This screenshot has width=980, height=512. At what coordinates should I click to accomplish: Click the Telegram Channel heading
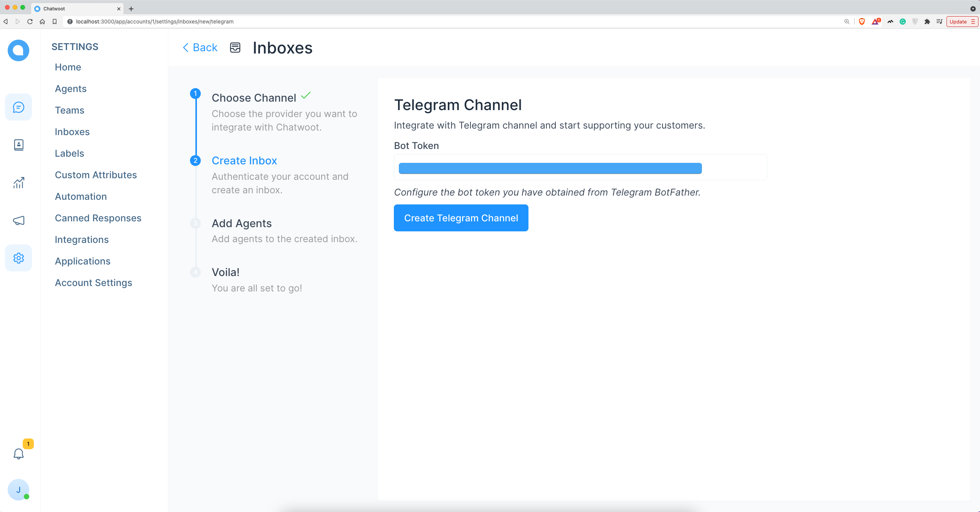tap(458, 105)
